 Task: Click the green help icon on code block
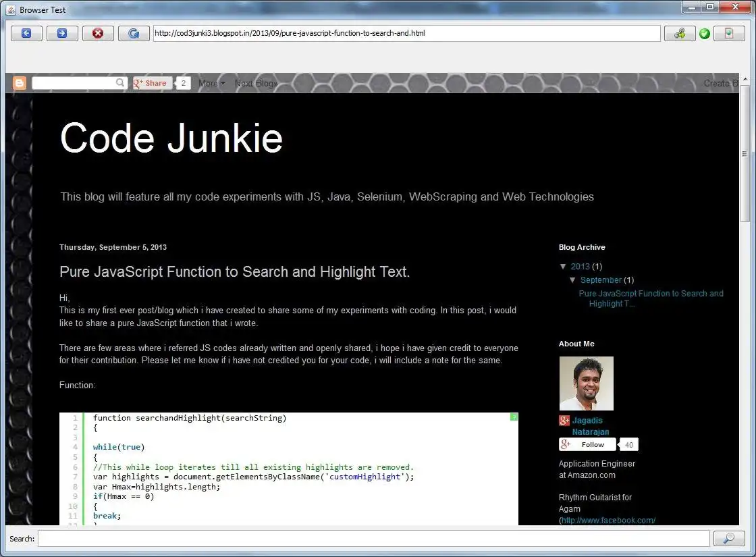pos(514,417)
